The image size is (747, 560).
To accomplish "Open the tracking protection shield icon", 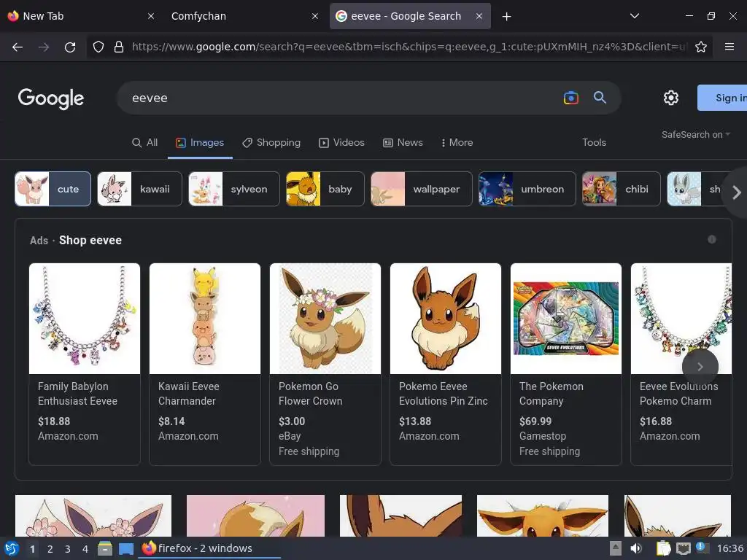I will click(98, 47).
